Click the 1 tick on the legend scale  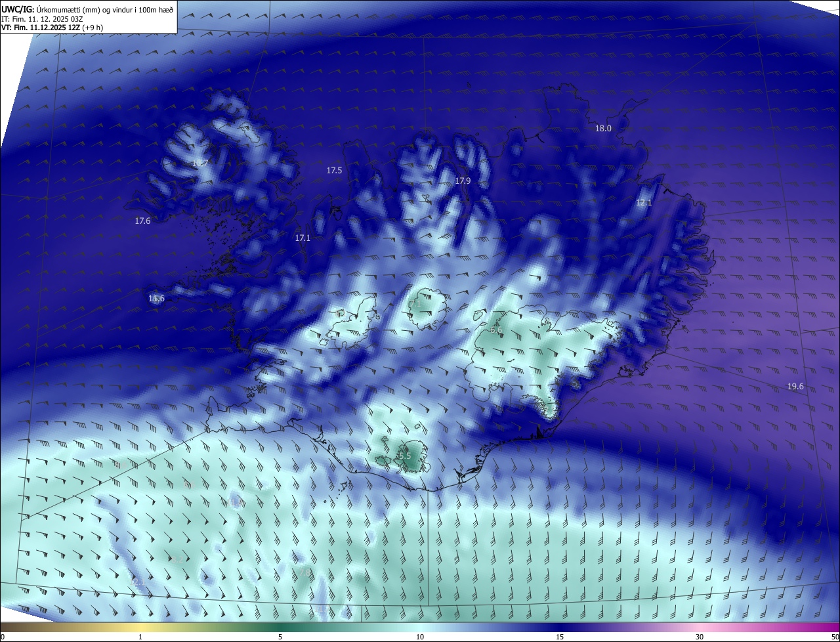pyautogui.click(x=140, y=637)
